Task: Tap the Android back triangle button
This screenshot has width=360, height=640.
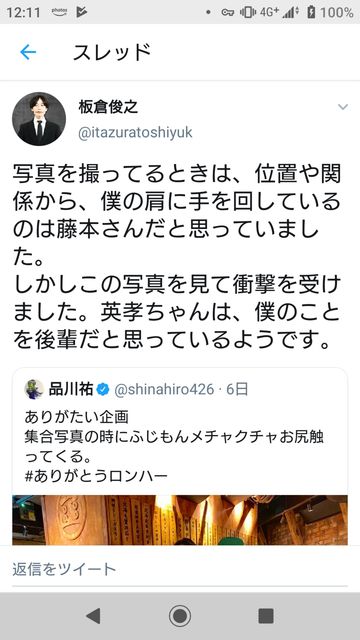Action: [93, 616]
